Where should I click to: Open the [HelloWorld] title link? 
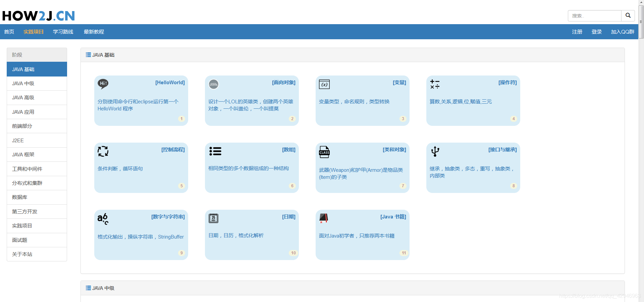point(170,83)
